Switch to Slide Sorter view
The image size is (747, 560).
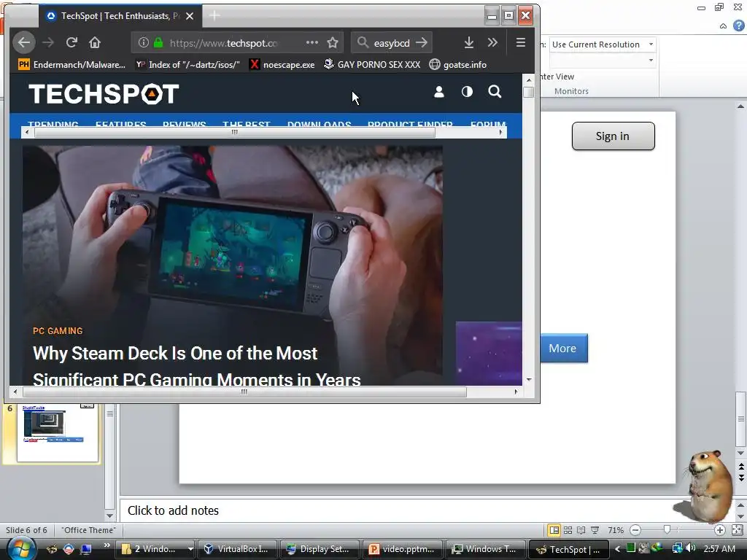tap(568, 530)
